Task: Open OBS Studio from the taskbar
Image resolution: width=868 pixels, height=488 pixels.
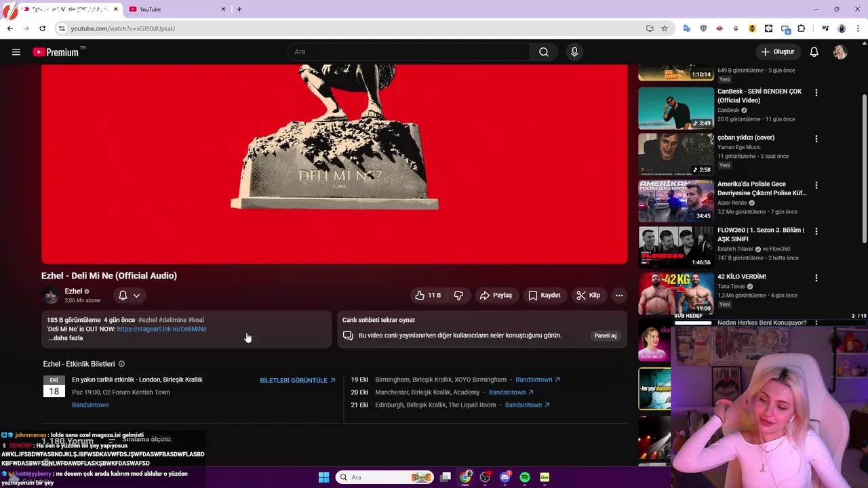Action: point(485,477)
